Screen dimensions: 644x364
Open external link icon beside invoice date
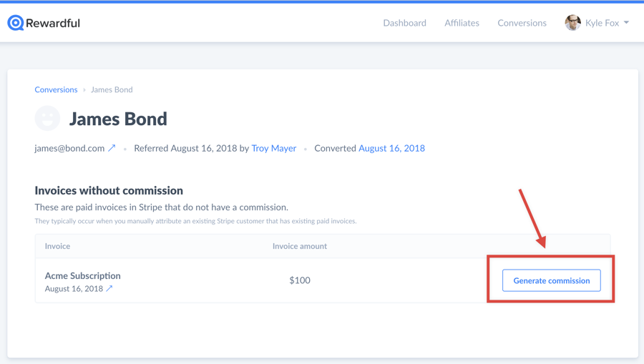coord(109,289)
